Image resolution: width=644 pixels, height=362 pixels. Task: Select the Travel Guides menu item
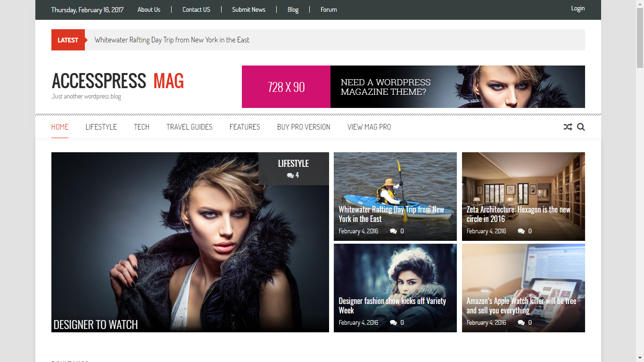click(x=190, y=127)
